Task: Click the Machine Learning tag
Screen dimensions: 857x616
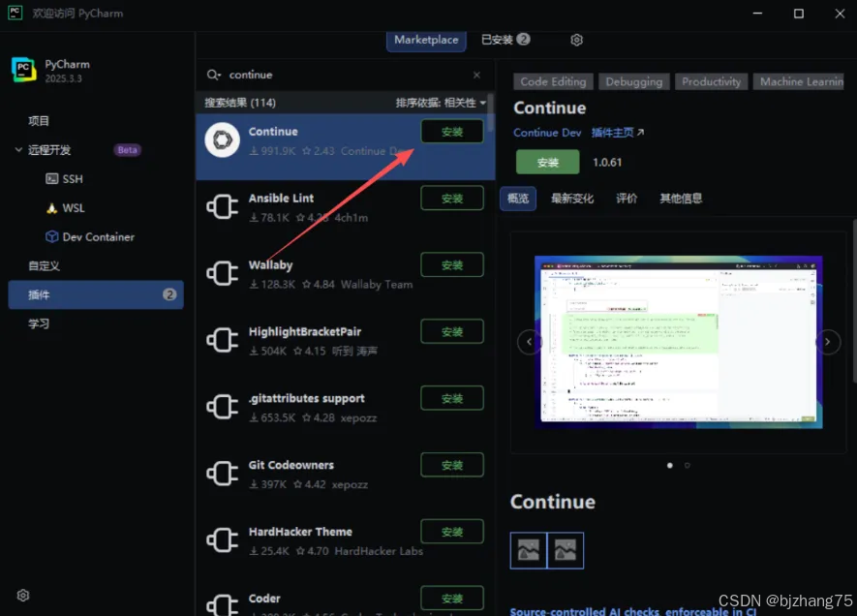Action: (801, 82)
